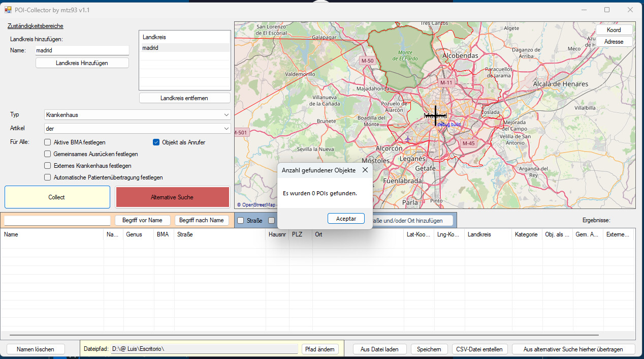The height and width of the screenshot is (359, 644).
Task: Click the Genus column header
Action: 134,234
